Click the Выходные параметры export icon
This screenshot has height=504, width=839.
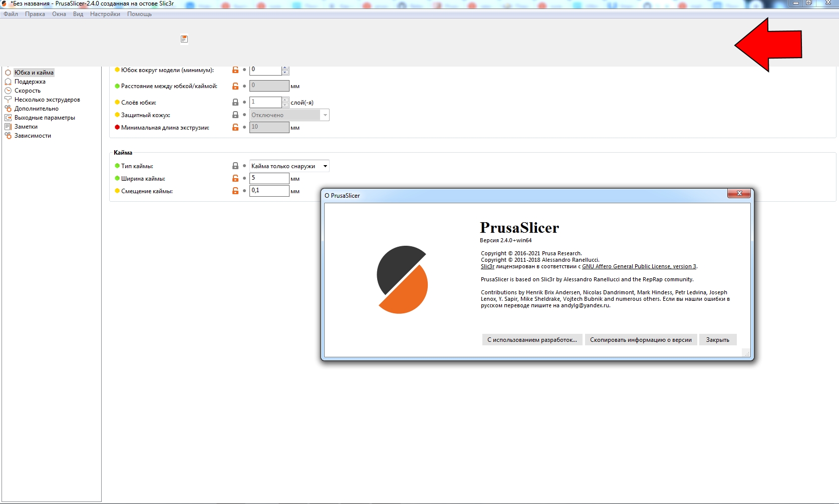click(x=8, y=118)
